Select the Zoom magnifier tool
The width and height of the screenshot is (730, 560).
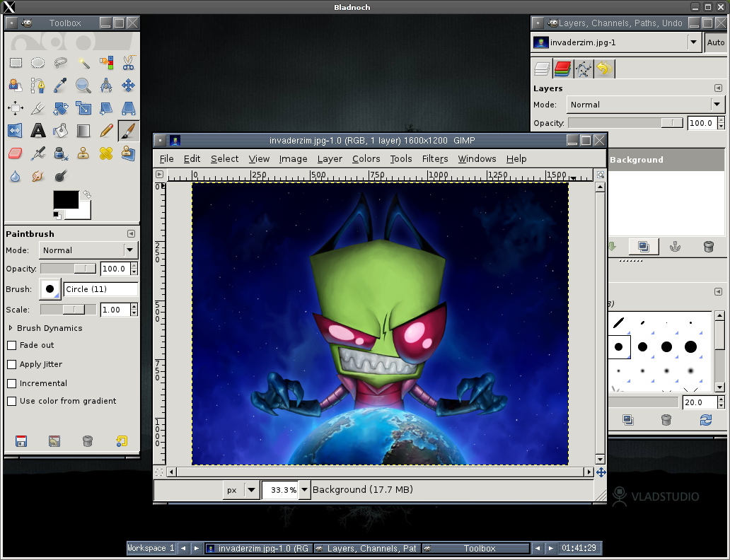83,86
